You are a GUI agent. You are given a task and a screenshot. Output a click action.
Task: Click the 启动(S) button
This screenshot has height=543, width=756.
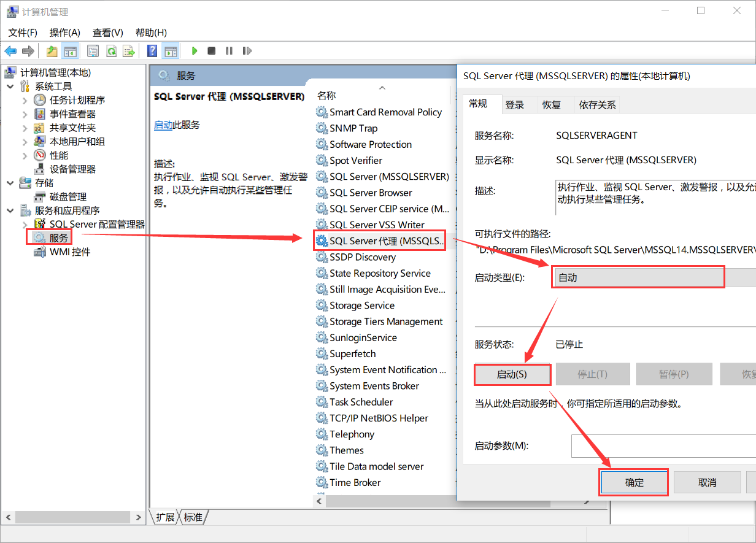click(512, 374)
